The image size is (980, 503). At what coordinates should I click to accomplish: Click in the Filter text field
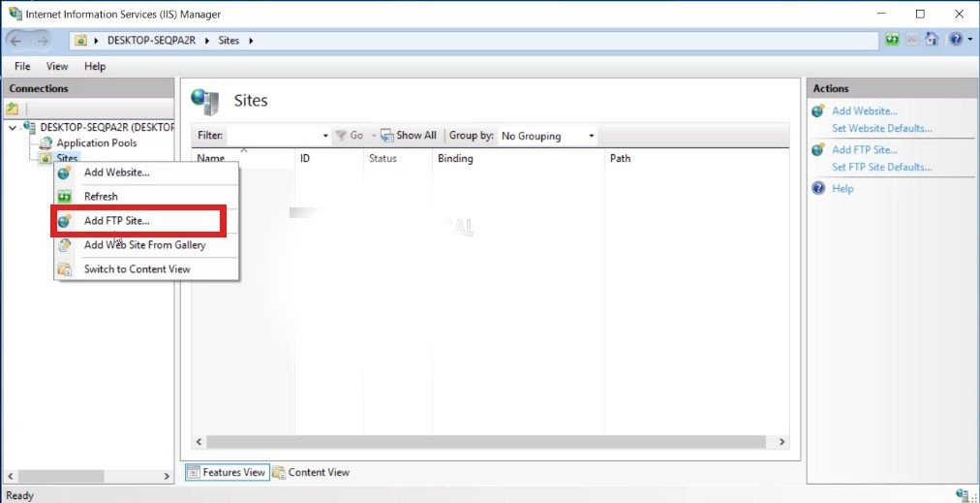(274, 136)
